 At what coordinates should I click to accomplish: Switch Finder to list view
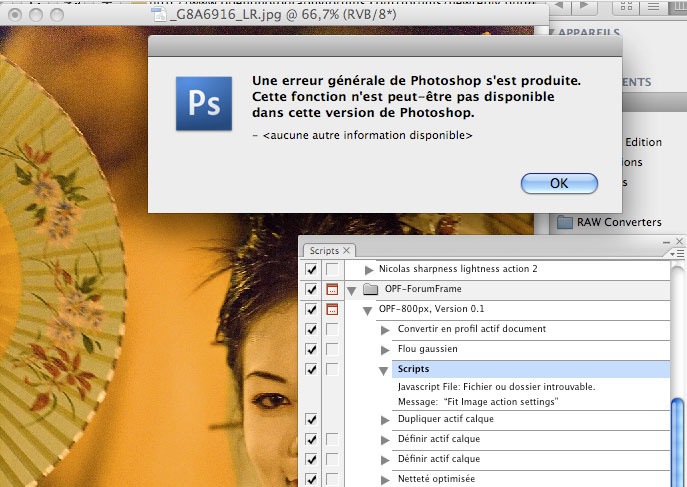pyautogui.click(x=653, y=9)
